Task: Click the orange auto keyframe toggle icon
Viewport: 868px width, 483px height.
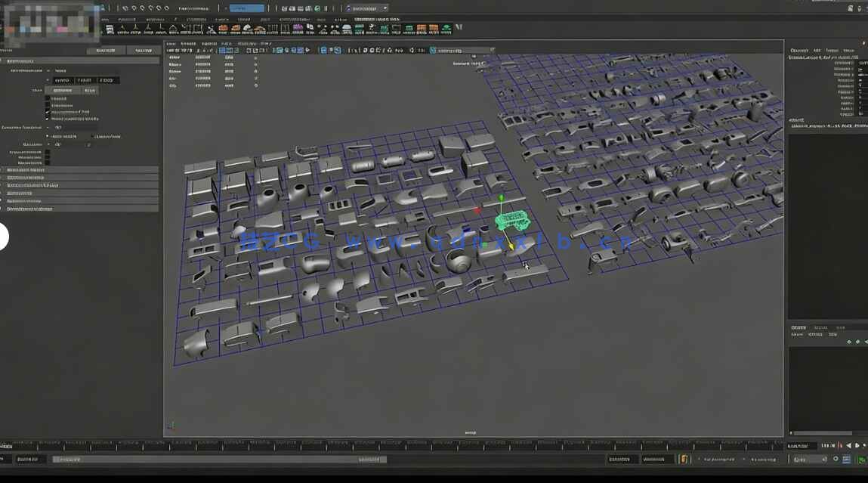Action: (684, 459)
